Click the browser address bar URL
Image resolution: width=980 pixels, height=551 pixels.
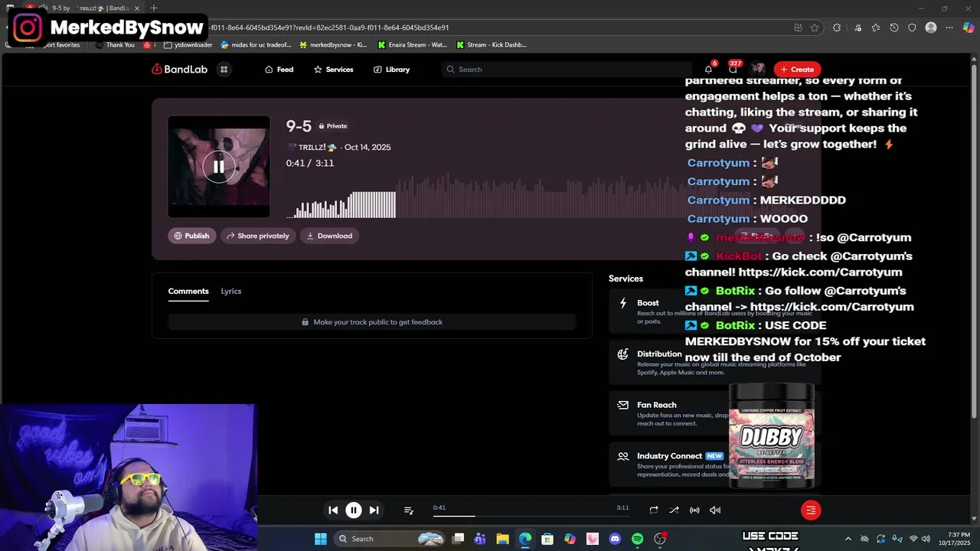pyautogui.click(x=329, y=28)
